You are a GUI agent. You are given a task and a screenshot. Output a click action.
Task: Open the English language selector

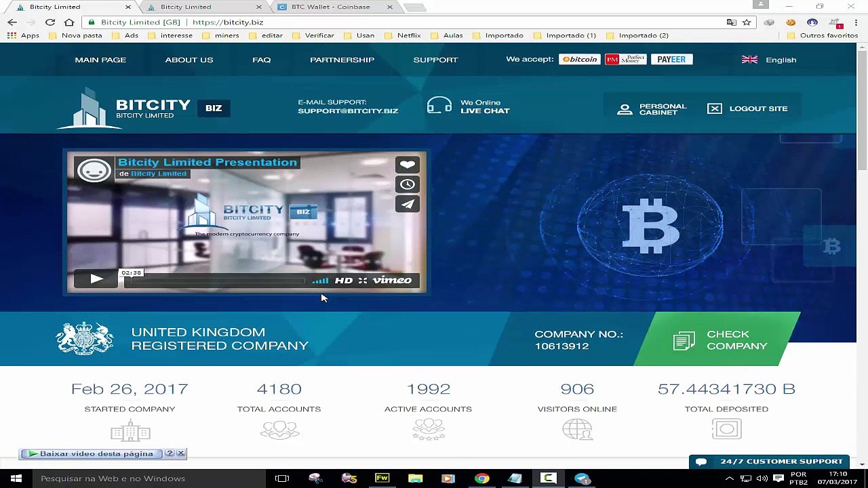coord(769,60)
